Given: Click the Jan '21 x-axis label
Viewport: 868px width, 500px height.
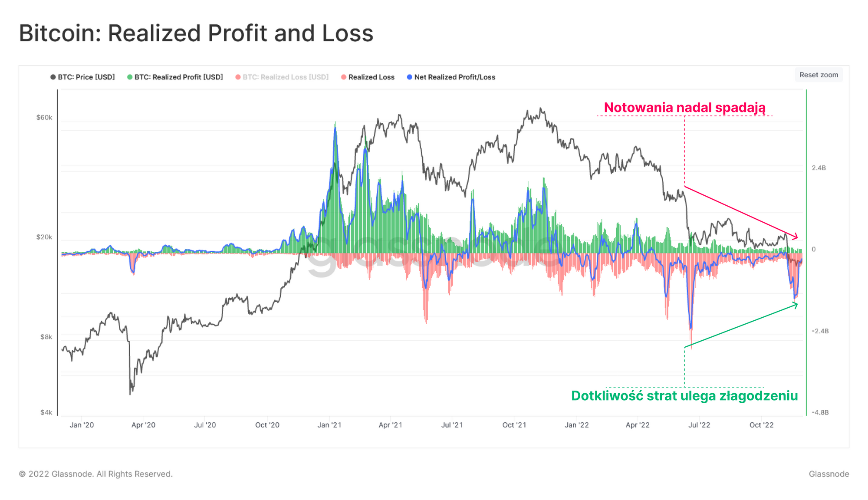Looking at the screenshot, I should pos(329,425).
